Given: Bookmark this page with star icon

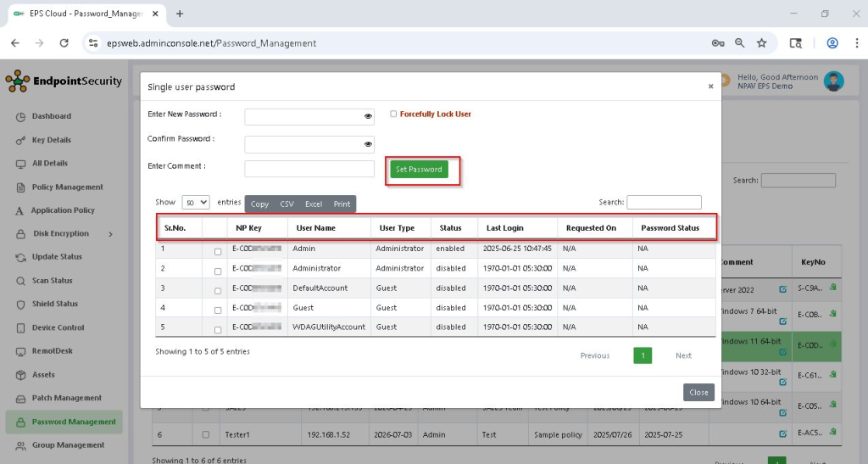Looking at the screenshot, I should (762, 43).
